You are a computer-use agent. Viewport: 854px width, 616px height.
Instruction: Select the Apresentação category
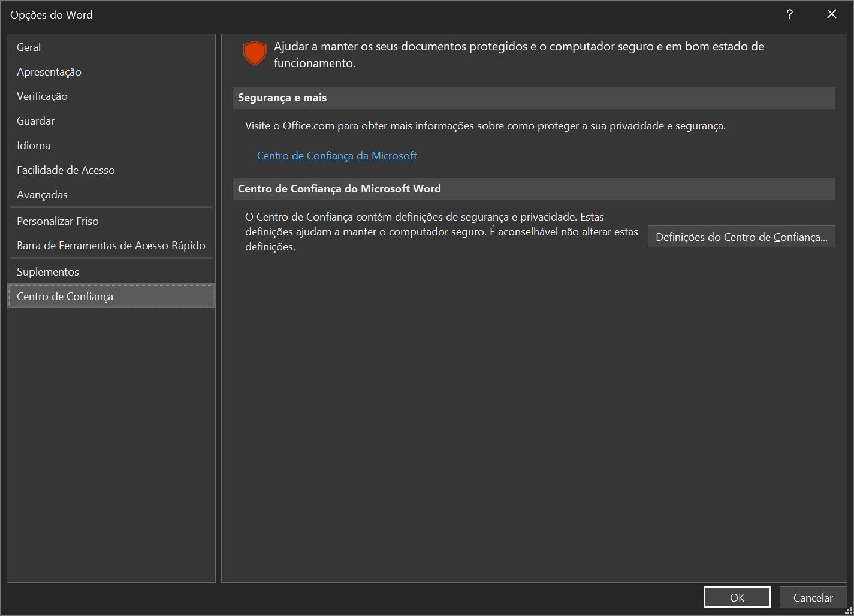(x=111, y=71)
